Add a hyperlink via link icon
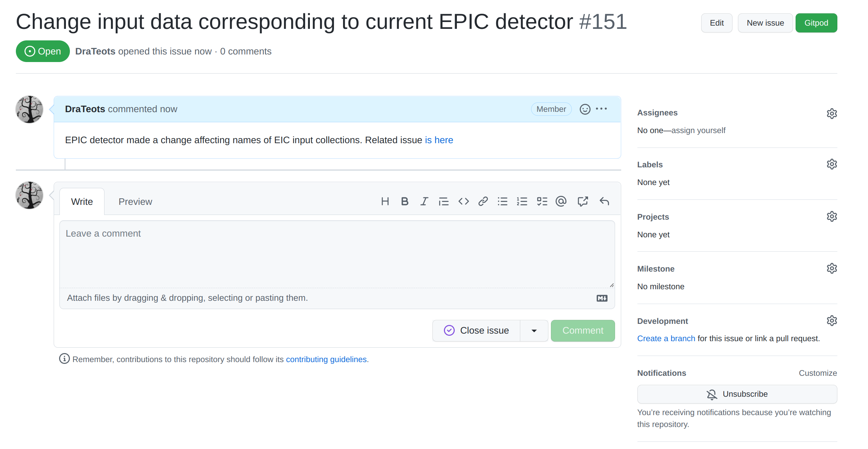This screenshot has width=868, height=449. 483,201
